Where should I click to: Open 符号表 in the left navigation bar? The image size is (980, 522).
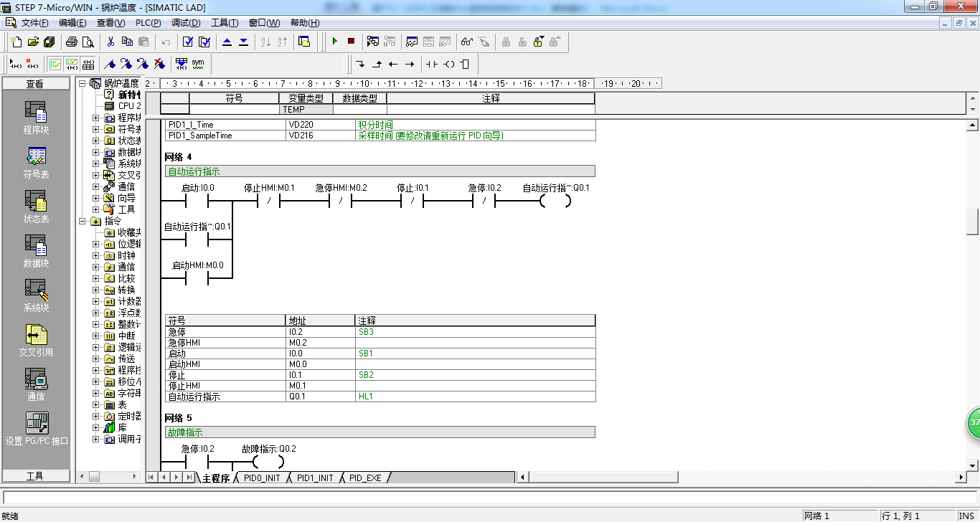tap(37, 163)
